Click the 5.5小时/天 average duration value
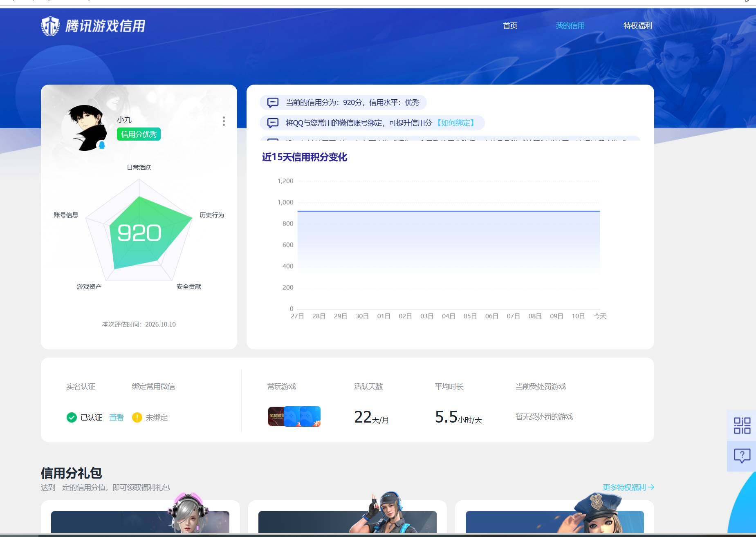756x537 pixels. [459, 417]
